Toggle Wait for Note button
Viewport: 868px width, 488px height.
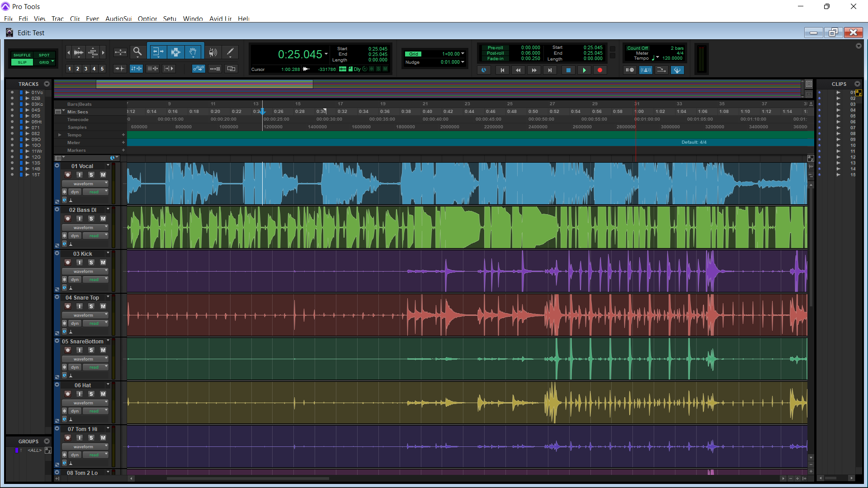pos(629,70)
